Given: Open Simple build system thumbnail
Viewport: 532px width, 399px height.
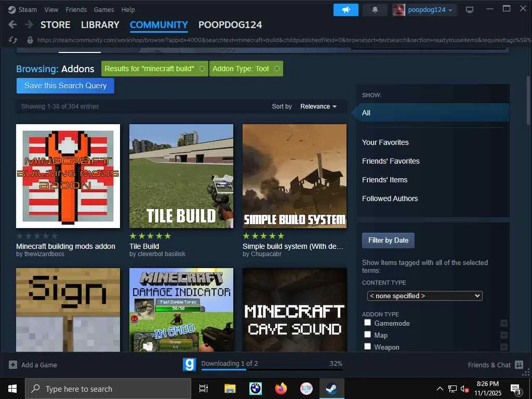Looking at the screenshot, I should (x=295, y=176).
